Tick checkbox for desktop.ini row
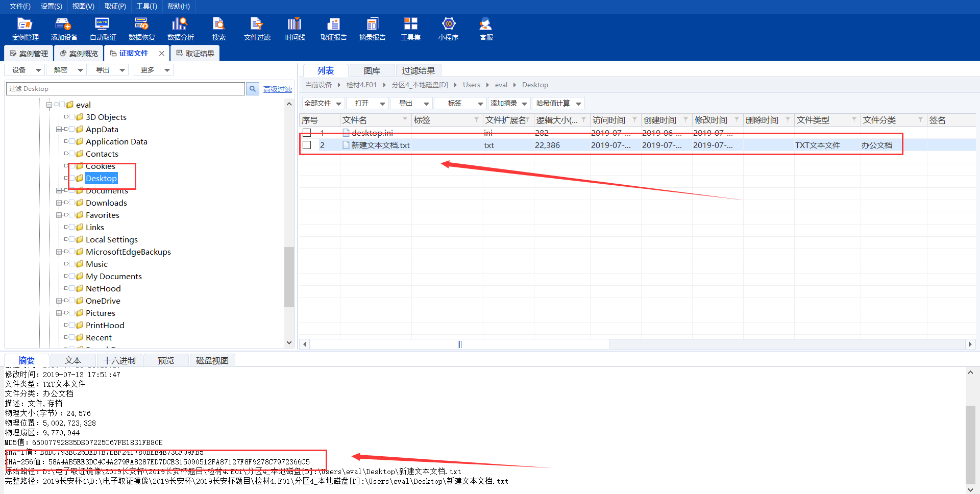 307,133
